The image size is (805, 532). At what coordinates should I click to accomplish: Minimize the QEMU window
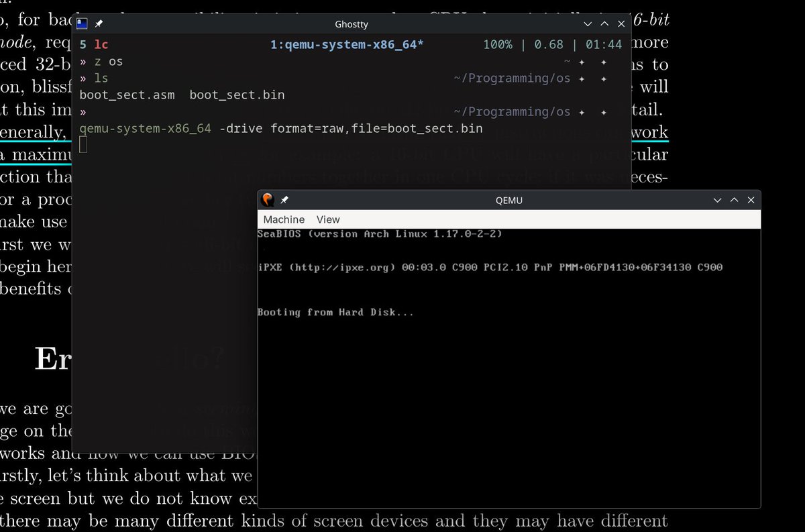click(x=718, y=200)
